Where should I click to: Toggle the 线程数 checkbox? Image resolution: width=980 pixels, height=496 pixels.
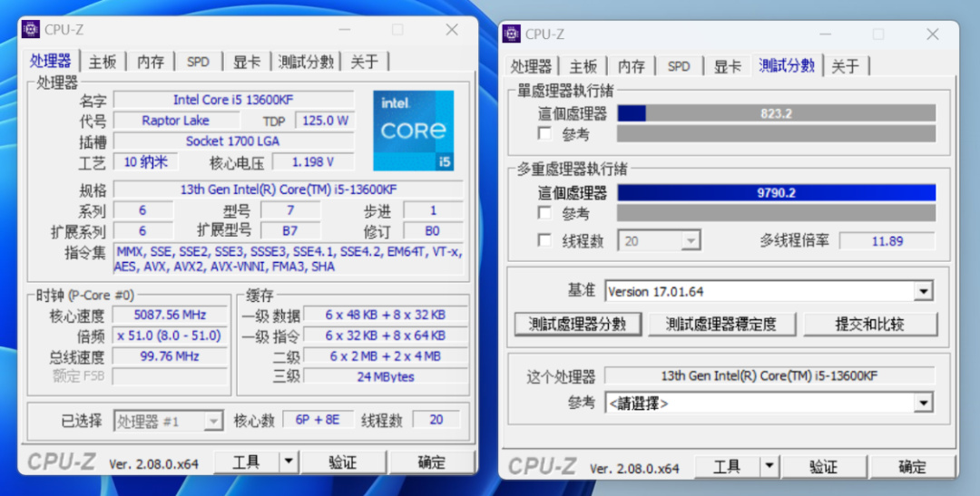(x=545, y=240)
